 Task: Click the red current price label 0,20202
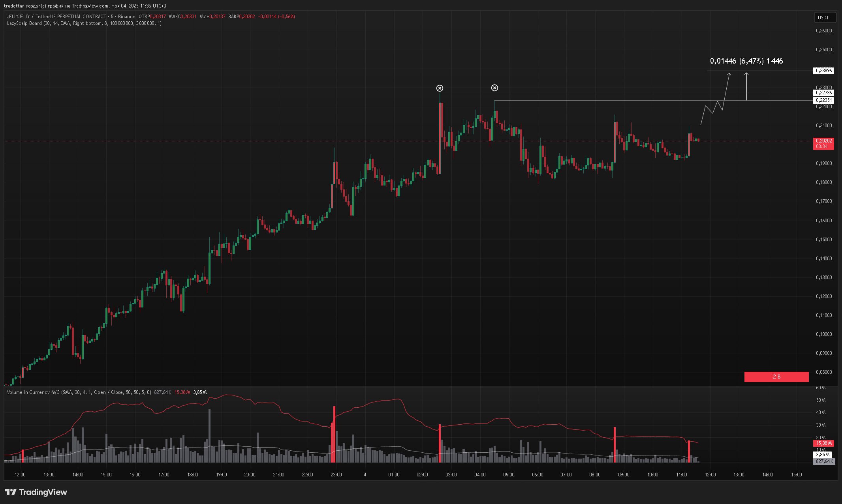click(x=823, y=141)
